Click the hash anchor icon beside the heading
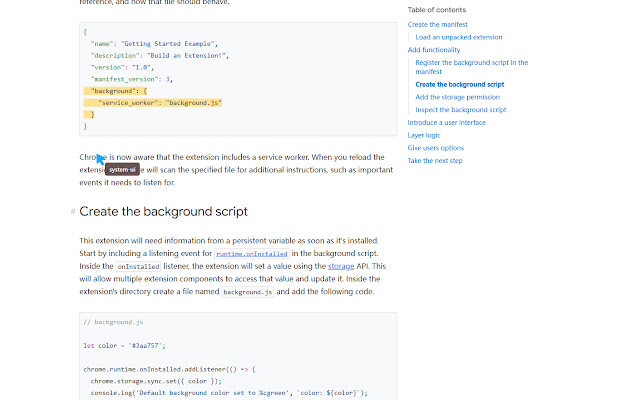Viewport: 640px width, 400px height. 73,211
